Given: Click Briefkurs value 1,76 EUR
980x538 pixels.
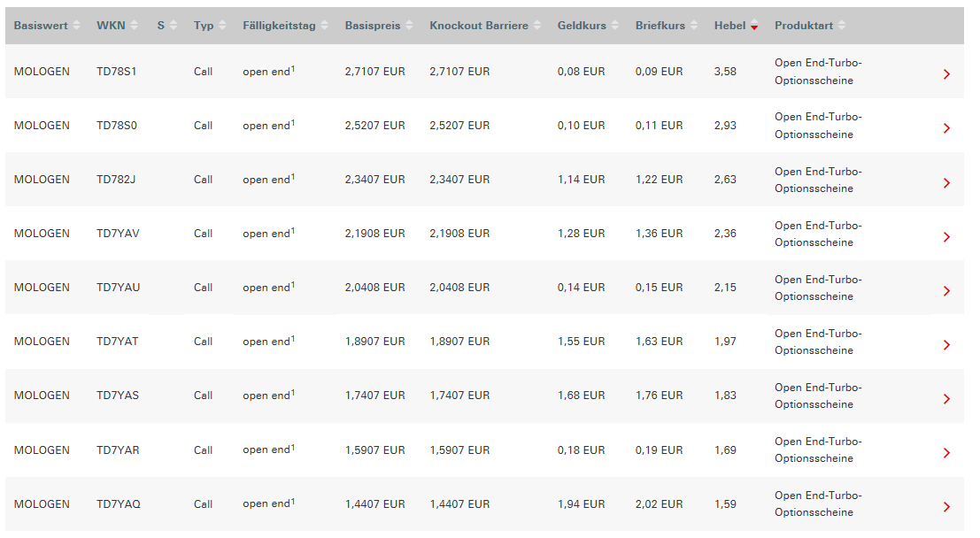Looking at the screenshot, I should [x=660, y=396].
